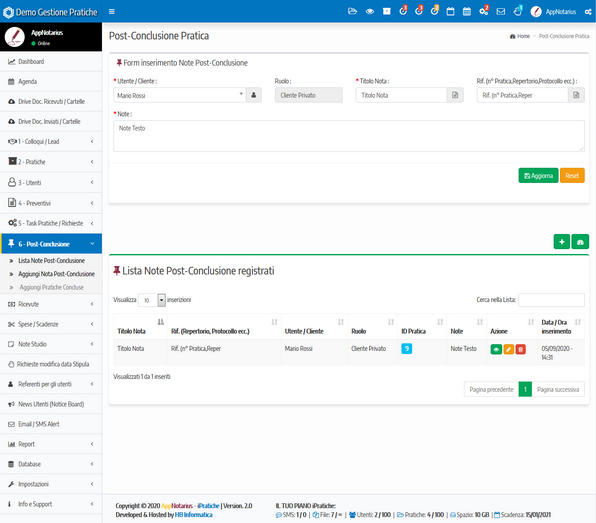The width and height of the screenshot is (596, 523).
Task: Delete note with red trash icon
Action: [520, 349]
